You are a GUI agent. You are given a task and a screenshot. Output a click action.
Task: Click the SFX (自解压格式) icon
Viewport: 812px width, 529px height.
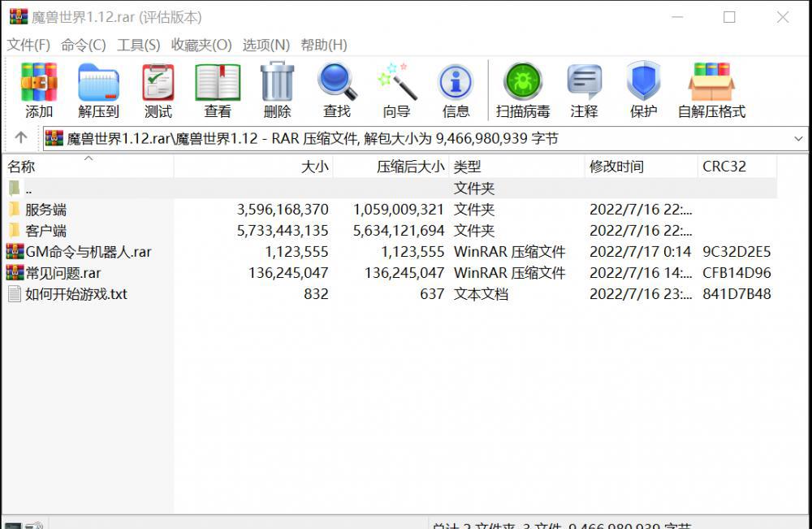pyautogui.click(x=711, y=81)
